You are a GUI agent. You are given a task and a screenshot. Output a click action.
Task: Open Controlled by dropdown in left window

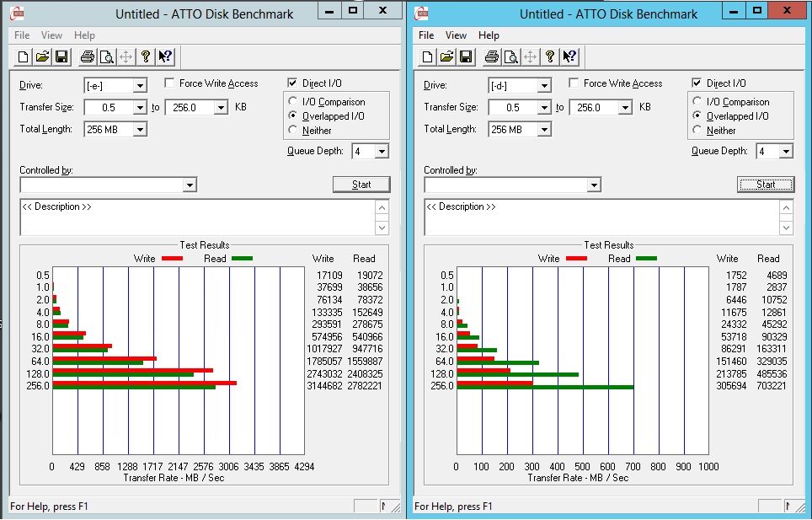[x=190, y=185]
